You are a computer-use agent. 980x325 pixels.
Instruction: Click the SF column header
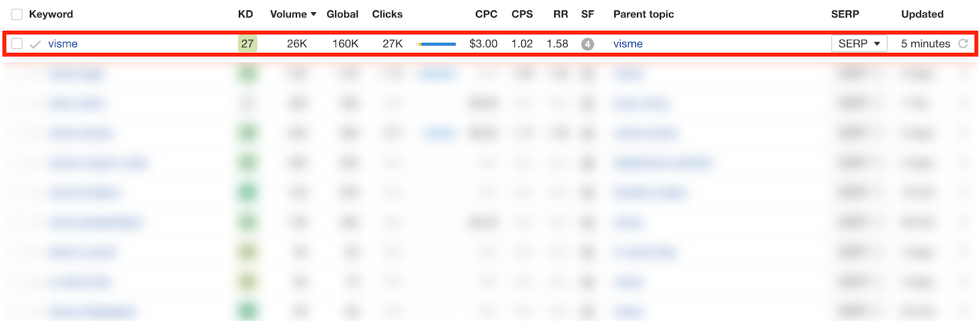pyautogui.click(x=588, y=14)
